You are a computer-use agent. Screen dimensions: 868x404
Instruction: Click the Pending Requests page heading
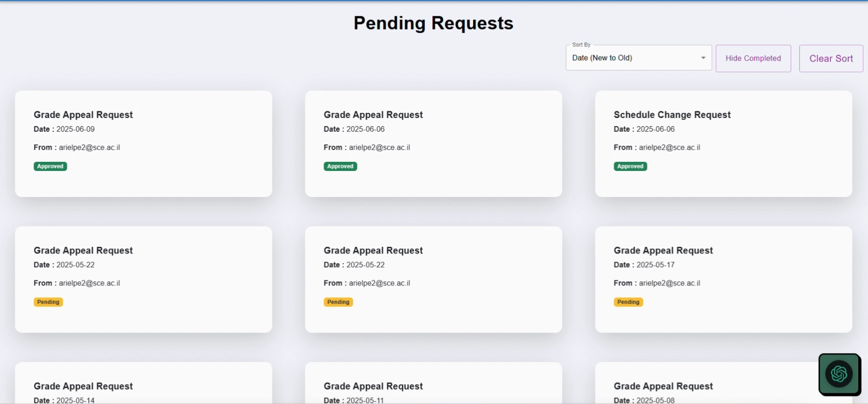pos(433,23)
